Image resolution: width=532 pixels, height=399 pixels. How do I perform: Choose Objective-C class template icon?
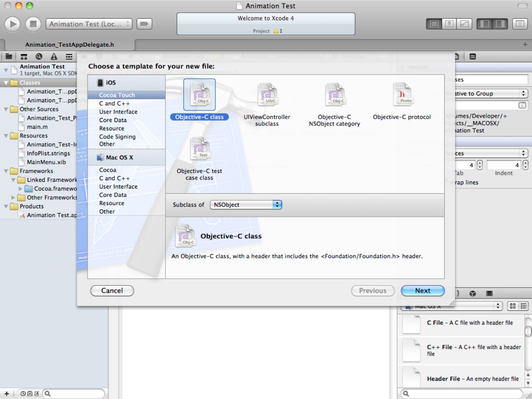199,94
